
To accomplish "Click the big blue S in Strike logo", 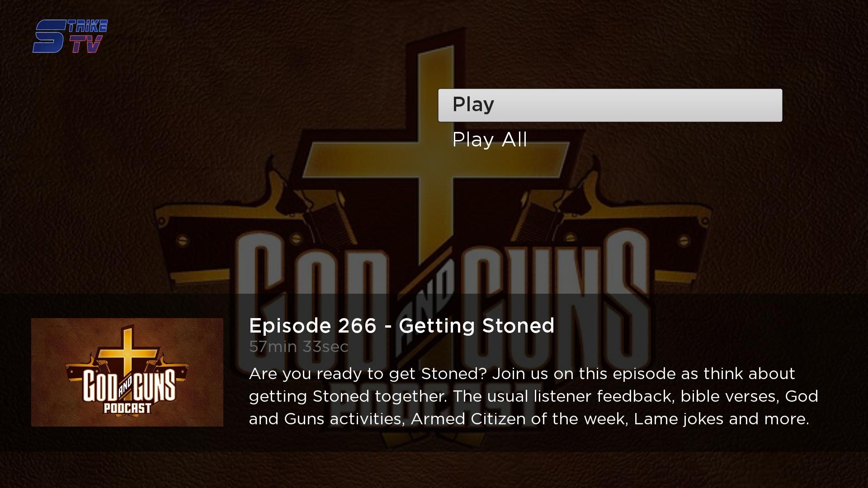I will [x=50, y=37].
